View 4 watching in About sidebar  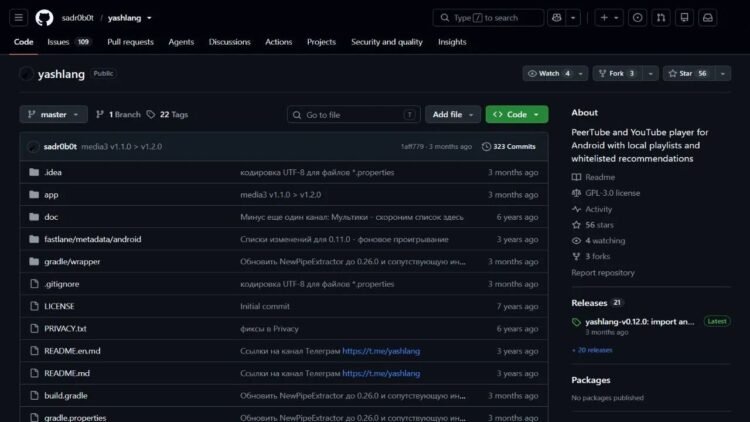click(x=598, y=241)
